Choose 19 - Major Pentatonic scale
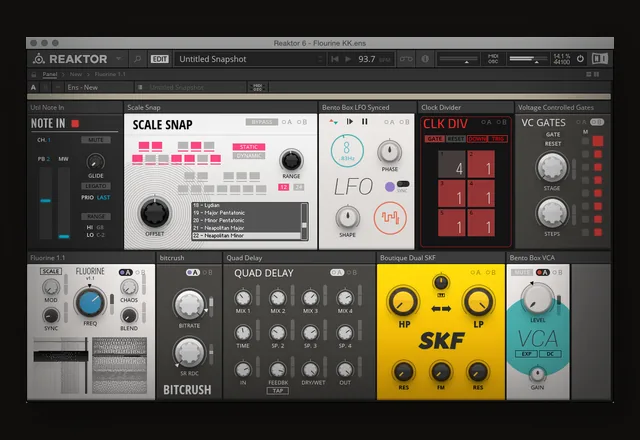640x440 pixels. pyautogui.click(x=247, y=213)
